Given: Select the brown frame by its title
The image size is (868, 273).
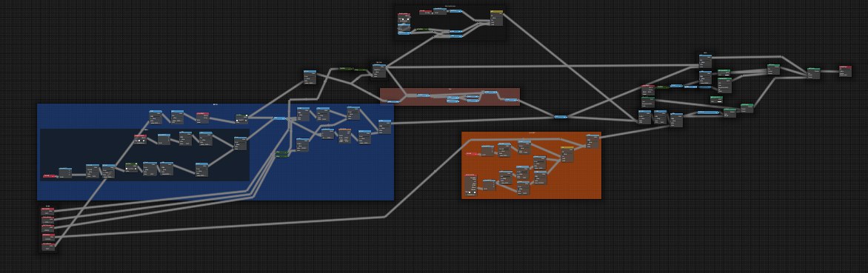Looking at the screenshot, I should click(450, 89).
